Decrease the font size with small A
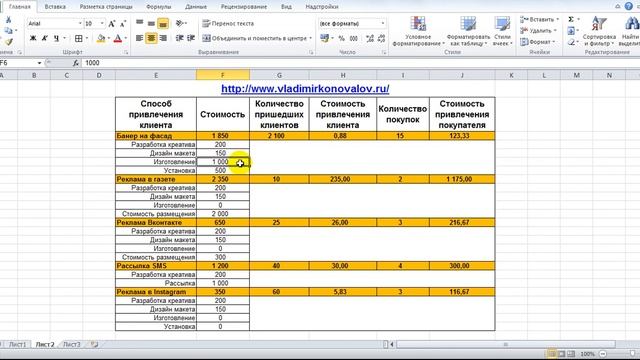This screenshot has height=360, width=640. point(123,24)
